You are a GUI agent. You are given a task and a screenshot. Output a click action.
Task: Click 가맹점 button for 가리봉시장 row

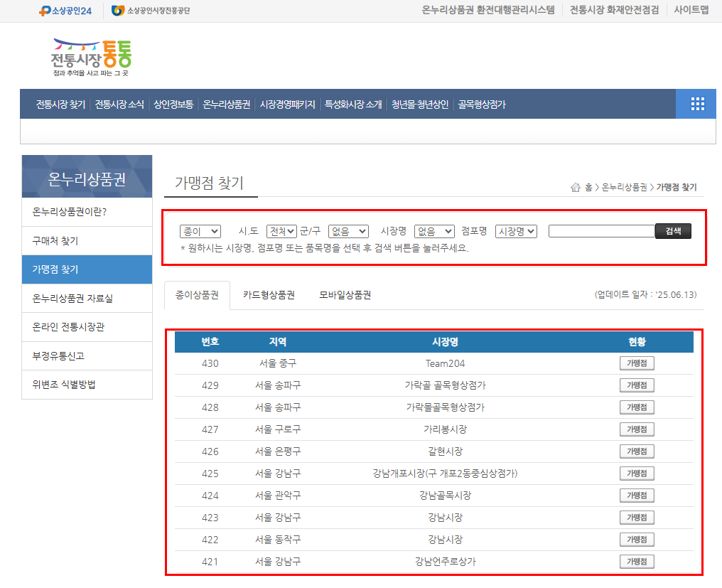click(x=637, y=429)
